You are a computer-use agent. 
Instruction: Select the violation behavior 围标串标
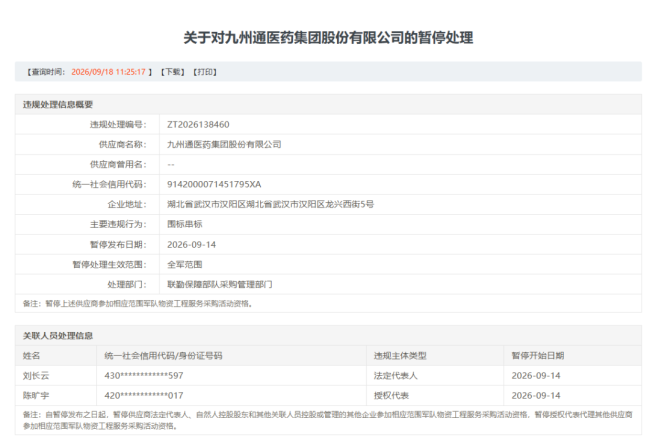[x=184, y=224]
